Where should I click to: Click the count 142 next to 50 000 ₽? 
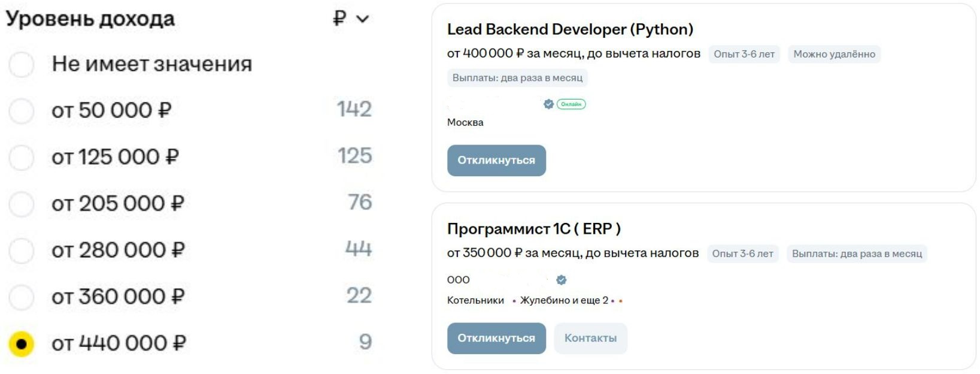point(354,110)
